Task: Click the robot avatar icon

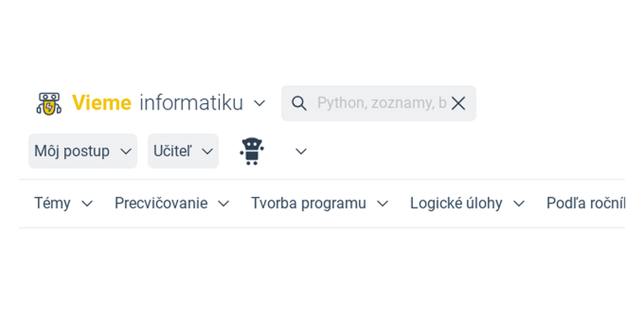Action: 253,151
